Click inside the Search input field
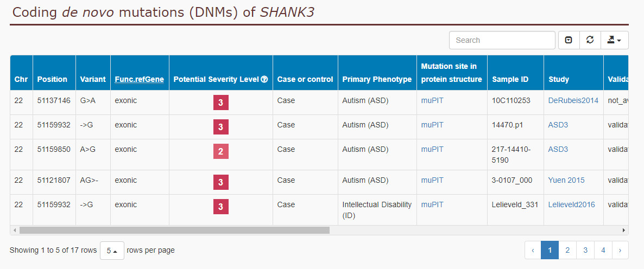Viewport: 644px width, 269px height. pos(502,40)
